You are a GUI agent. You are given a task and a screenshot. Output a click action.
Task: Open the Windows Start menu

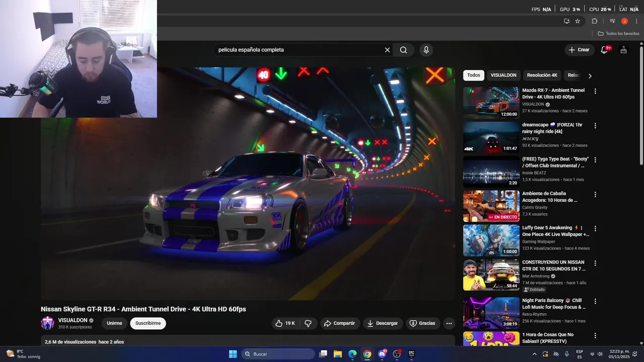pyautogui.click(x=233, y=354)
